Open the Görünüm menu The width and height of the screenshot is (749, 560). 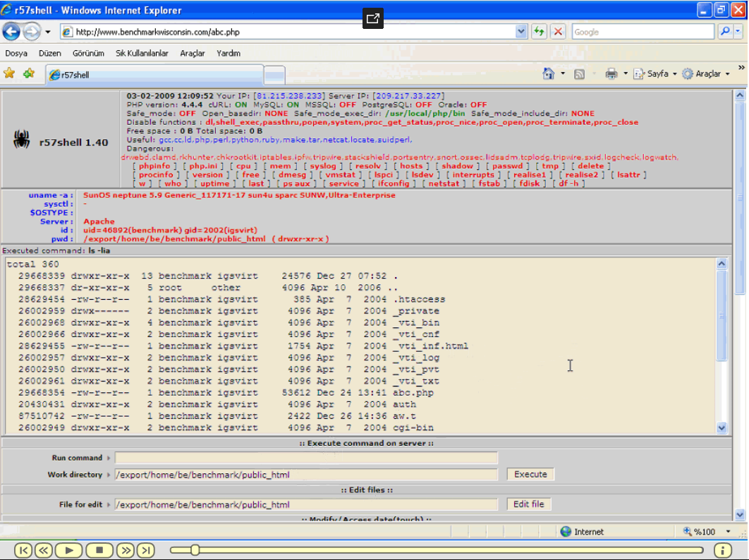point(88,53)
